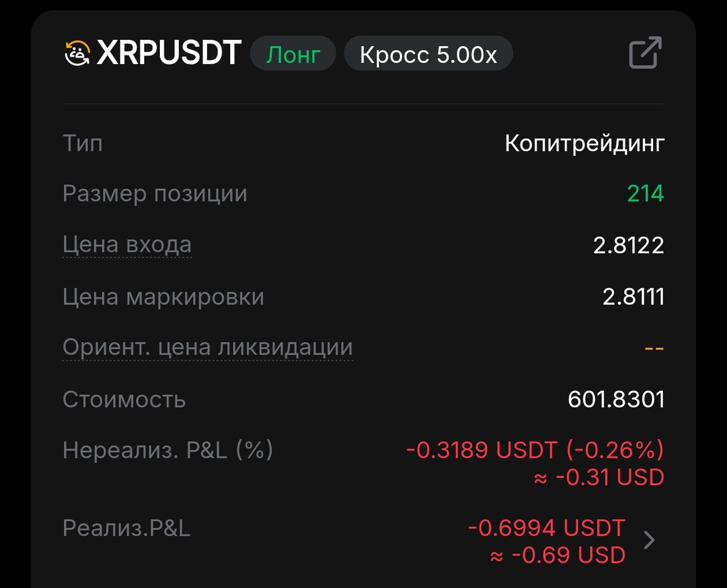Click the orange dashes for liquidation price
The image size is (727, 588).
654,347
